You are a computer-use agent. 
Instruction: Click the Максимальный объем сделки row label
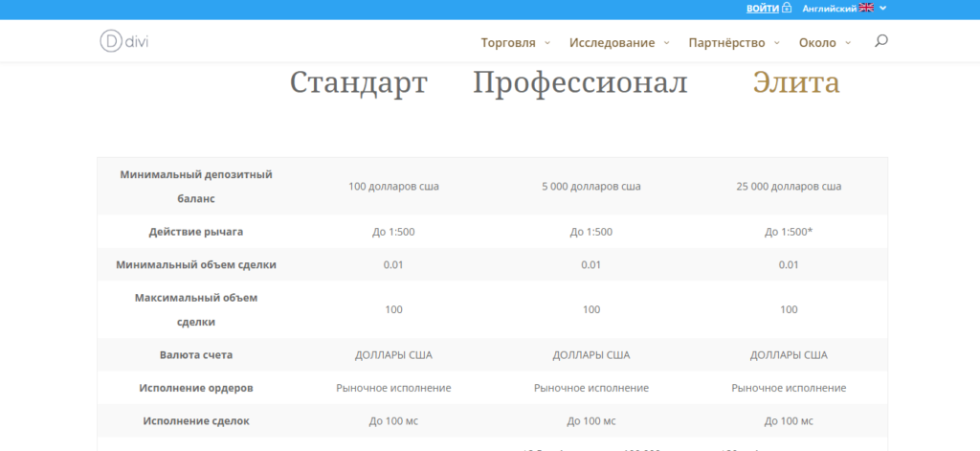pyautogui.click(x=196, y=309)
